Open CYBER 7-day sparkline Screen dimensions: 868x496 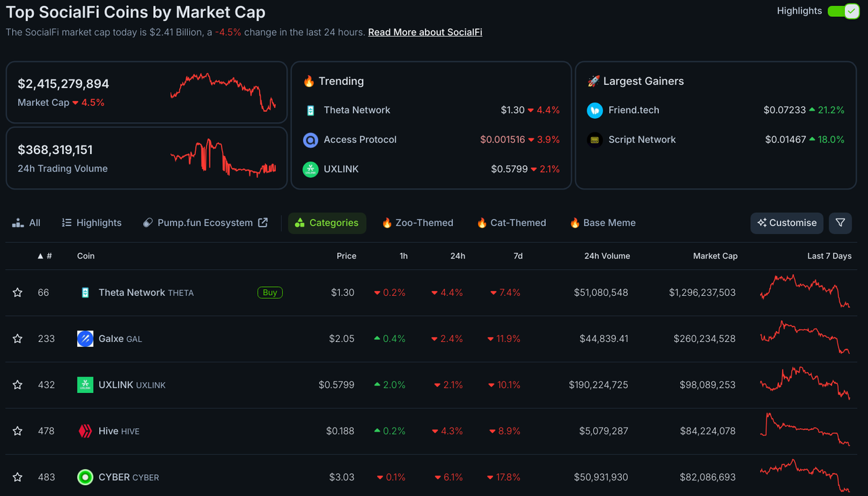pos(805,476)
